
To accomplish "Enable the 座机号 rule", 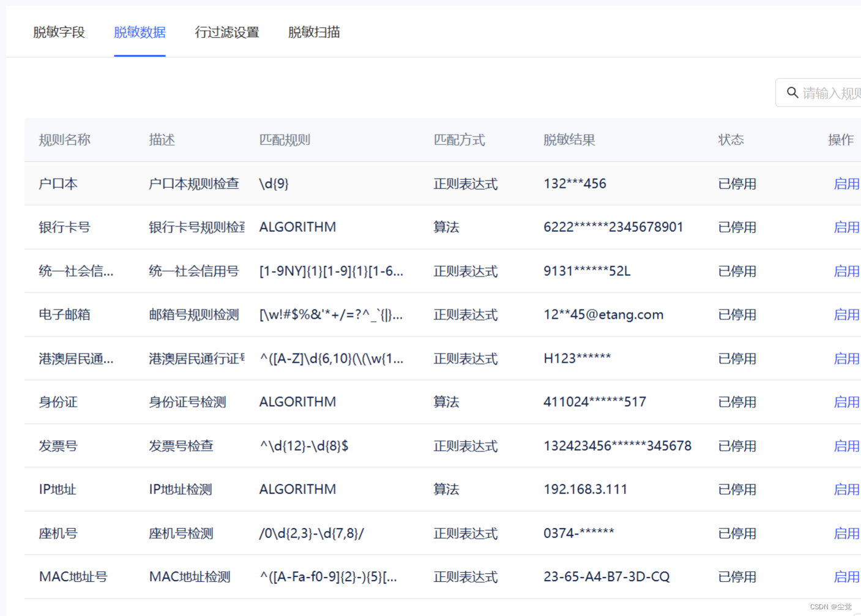I will click(x=846, y=533).
